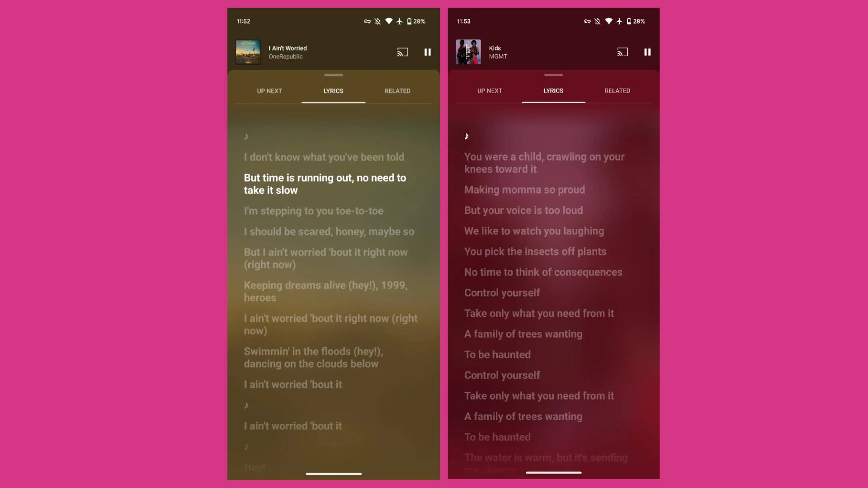Image resolution: width=868 pixels, height=488 pixels.
Task: Scroll down lyrics on right screen
Action: [553, 298]
